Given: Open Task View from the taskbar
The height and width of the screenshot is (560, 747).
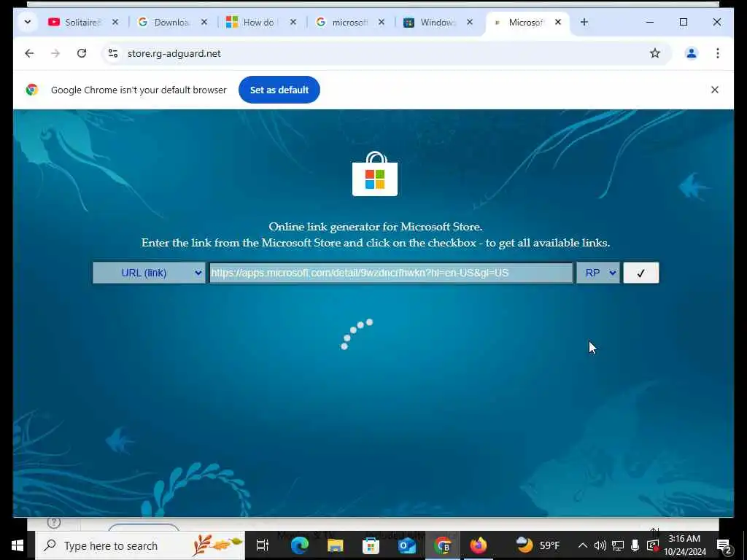Looking at the screenshot, I should pyautogui.click(x=263, y=545).
